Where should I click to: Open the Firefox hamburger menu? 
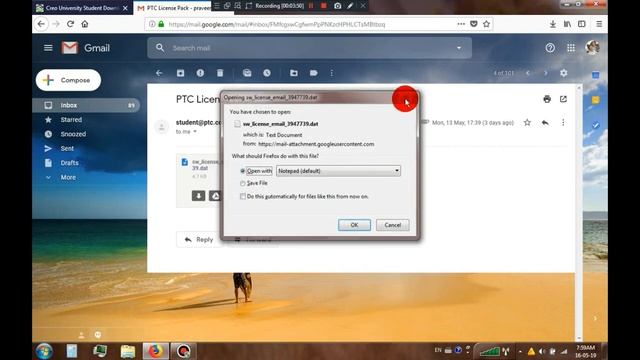click(x=599, y=24)
